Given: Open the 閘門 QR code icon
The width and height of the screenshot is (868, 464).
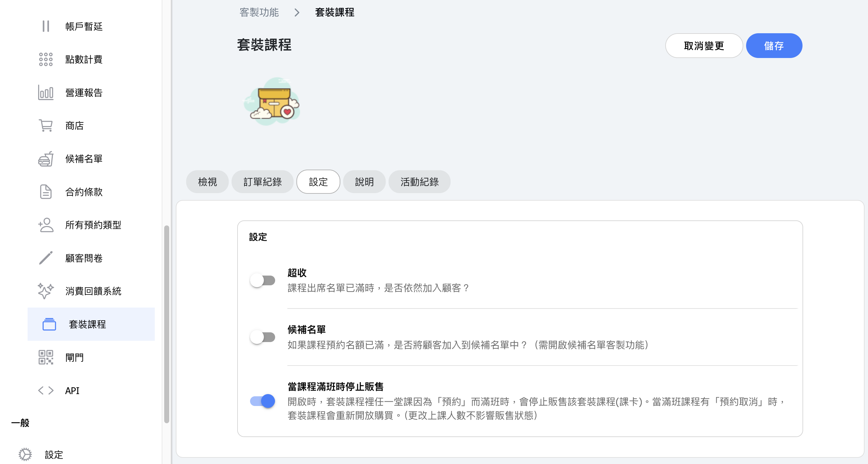Looking at the screenshot, I should [46, 357].
